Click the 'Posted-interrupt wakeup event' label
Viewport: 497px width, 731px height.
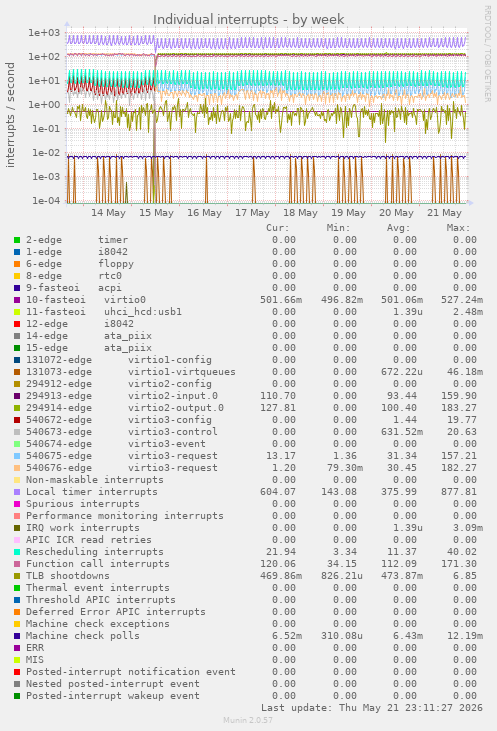pyautogui.click(x=113, y=697)
